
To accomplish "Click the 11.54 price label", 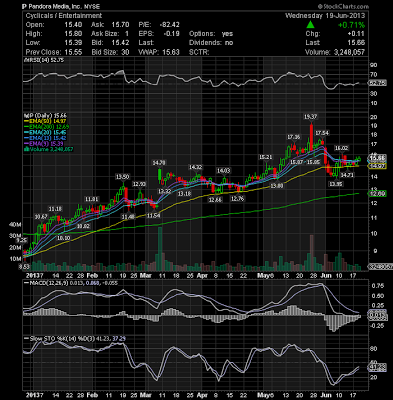I will [153, 216].
